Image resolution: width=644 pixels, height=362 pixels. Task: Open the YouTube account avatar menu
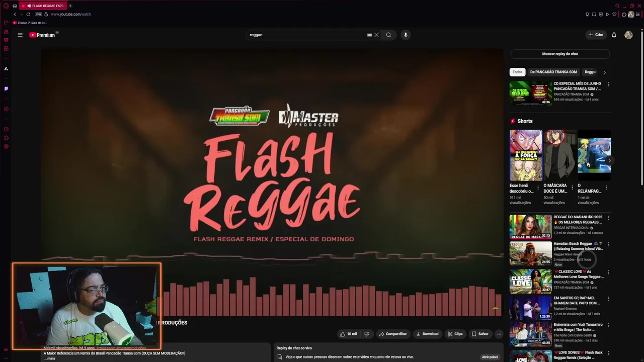[x=628, y=35]
